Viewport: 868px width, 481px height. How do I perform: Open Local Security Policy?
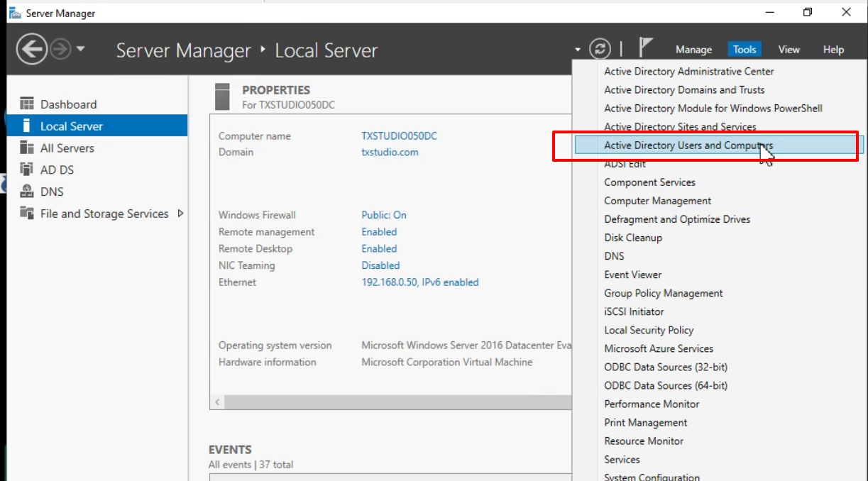tap(649, 330)
